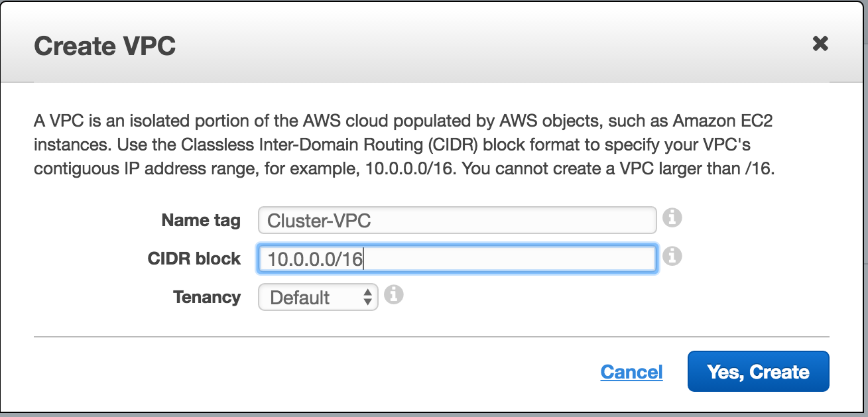The width and height of the screenshot is (868, 417).
Task: Focus the Name tag input field
Action: click(x=457, y=220)
